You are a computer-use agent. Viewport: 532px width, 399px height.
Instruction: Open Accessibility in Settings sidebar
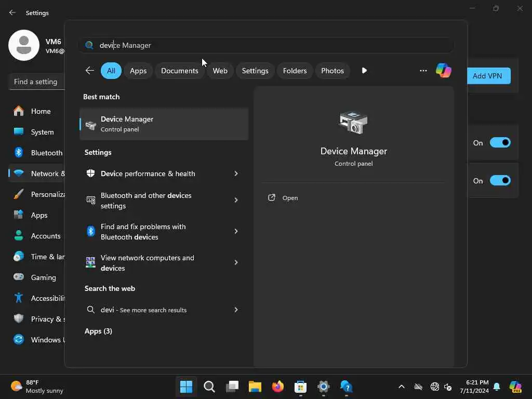coord(37,298)
